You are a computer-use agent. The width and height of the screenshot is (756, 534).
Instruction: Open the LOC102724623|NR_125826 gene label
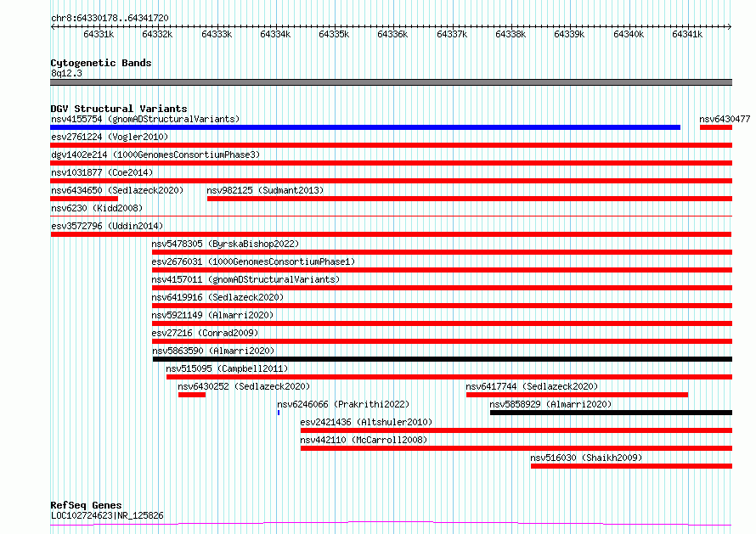(107, 515)
